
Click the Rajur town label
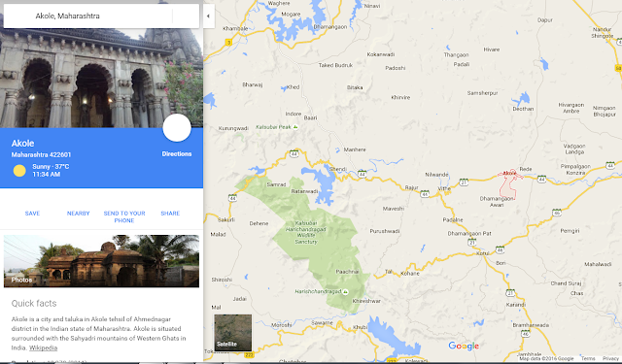pyautogui.click(x=411, y=187)
